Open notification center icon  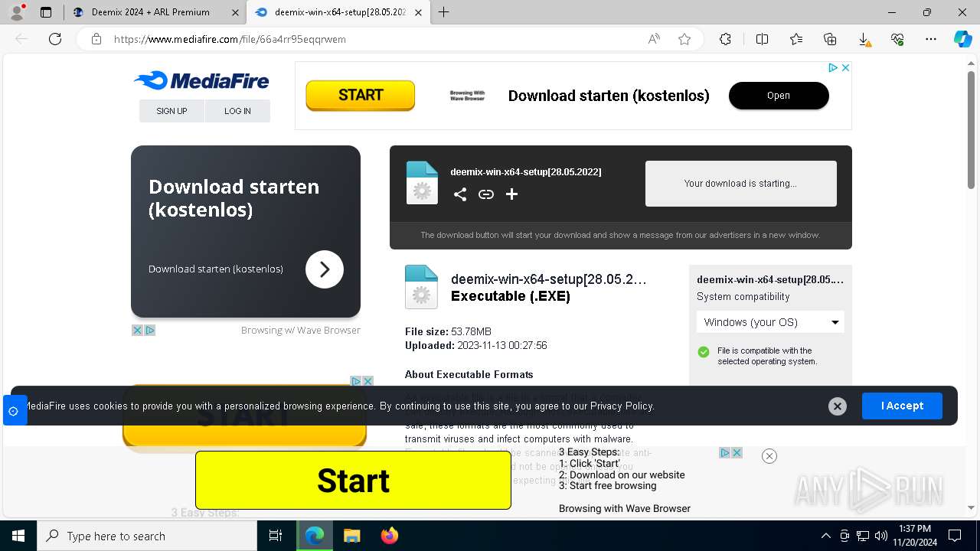tap(955, 536)
